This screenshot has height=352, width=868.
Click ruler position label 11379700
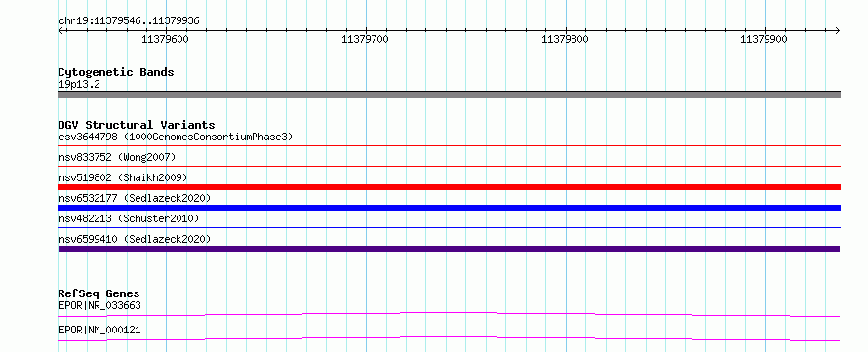(x=366, y=39)
